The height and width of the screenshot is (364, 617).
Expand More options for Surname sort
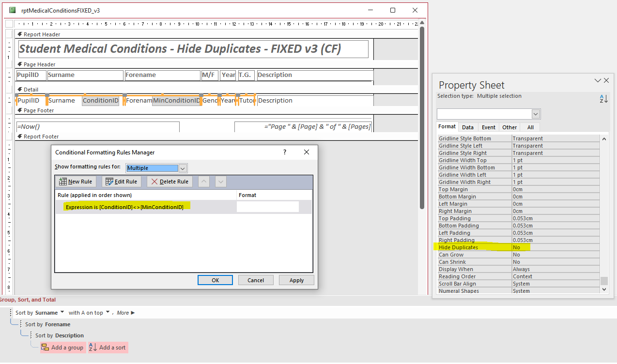tap(126, 313)
